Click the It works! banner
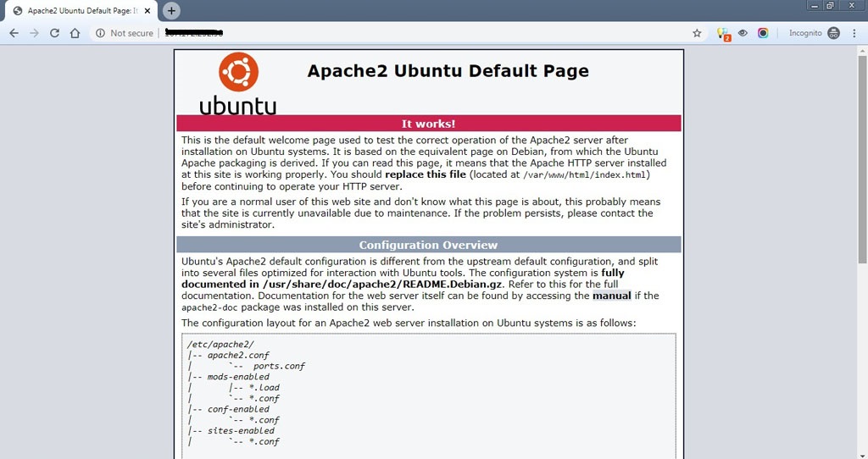 [x=428, y=124]
